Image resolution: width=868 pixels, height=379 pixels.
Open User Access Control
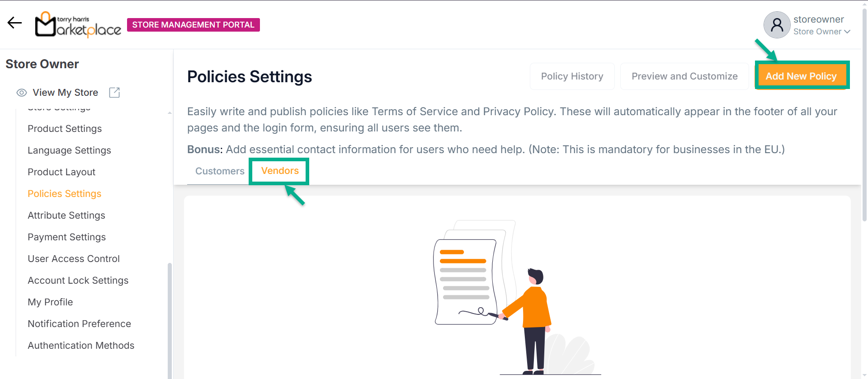coord(74,259)
